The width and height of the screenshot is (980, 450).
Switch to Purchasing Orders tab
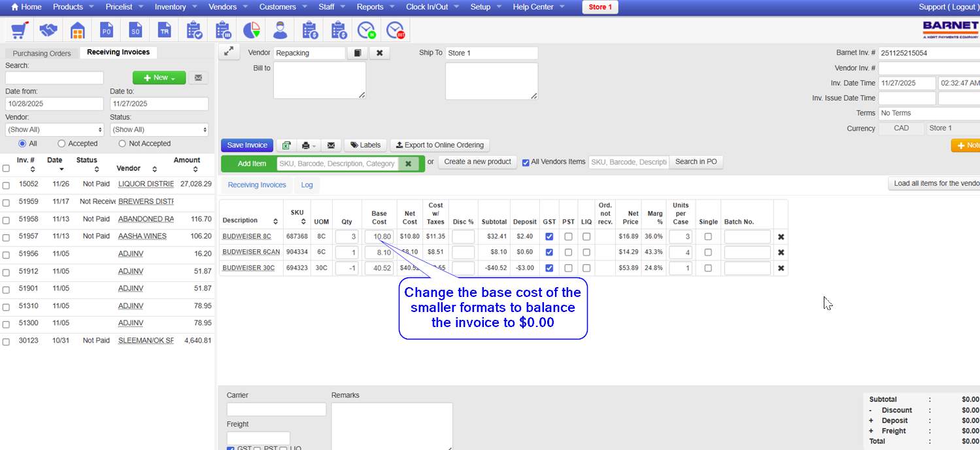coord(42,54)
